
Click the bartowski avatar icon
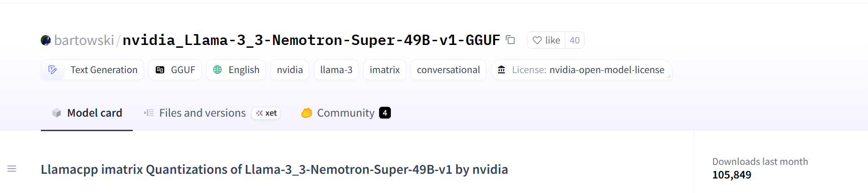(46, 40)
